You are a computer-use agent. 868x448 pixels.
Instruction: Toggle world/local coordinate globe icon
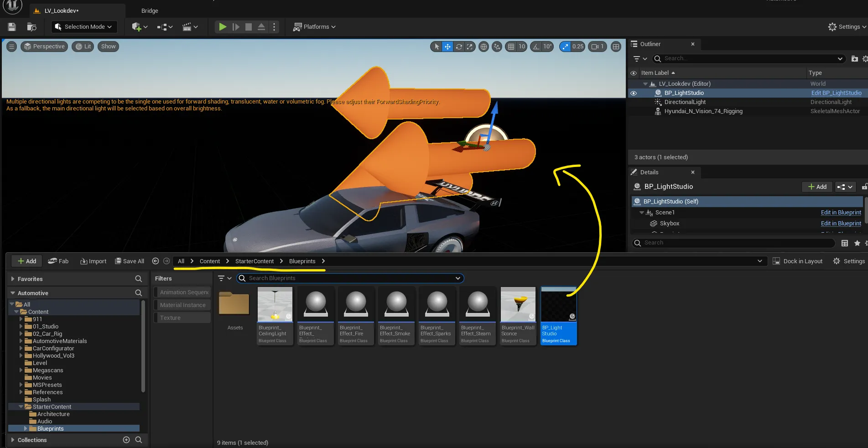(484, 47)
